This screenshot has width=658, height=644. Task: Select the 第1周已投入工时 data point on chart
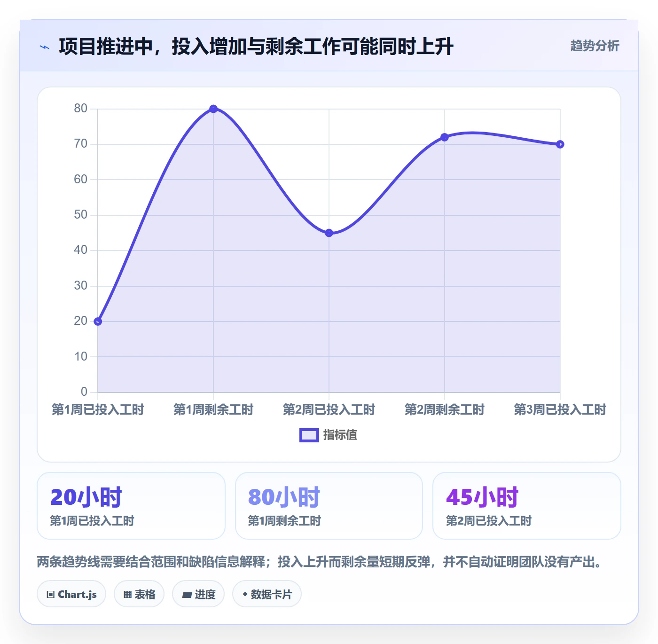coord(98,322)
